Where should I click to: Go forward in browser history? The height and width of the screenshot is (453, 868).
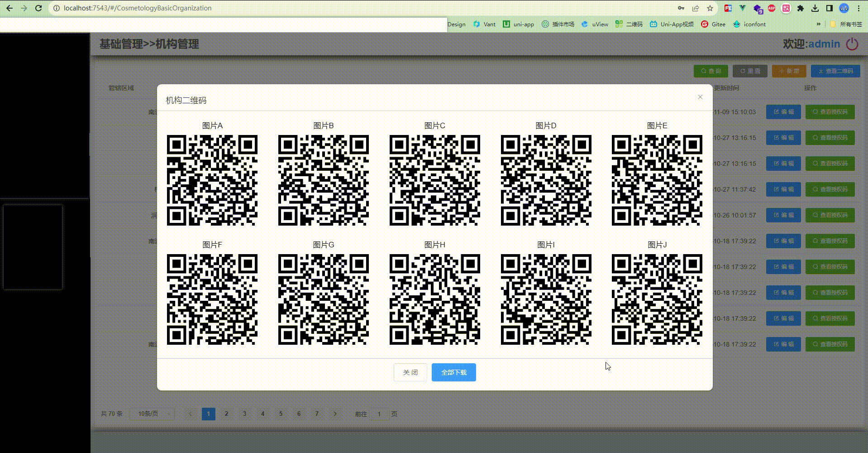click(24, 8)
